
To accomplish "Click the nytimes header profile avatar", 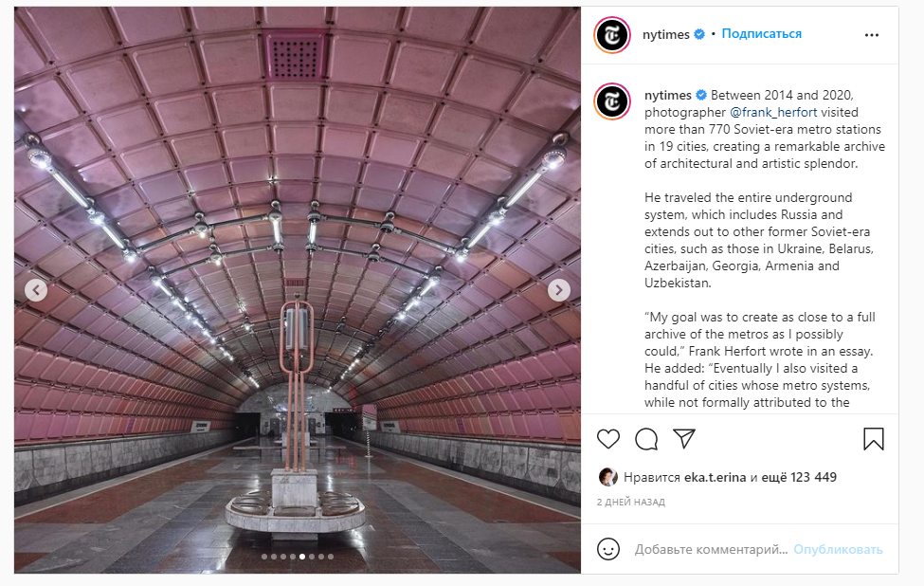I will coord(612,35).
